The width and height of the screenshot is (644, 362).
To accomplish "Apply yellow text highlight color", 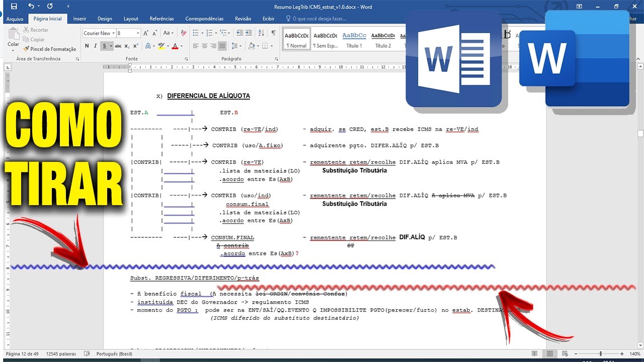I will pos(160,46).
